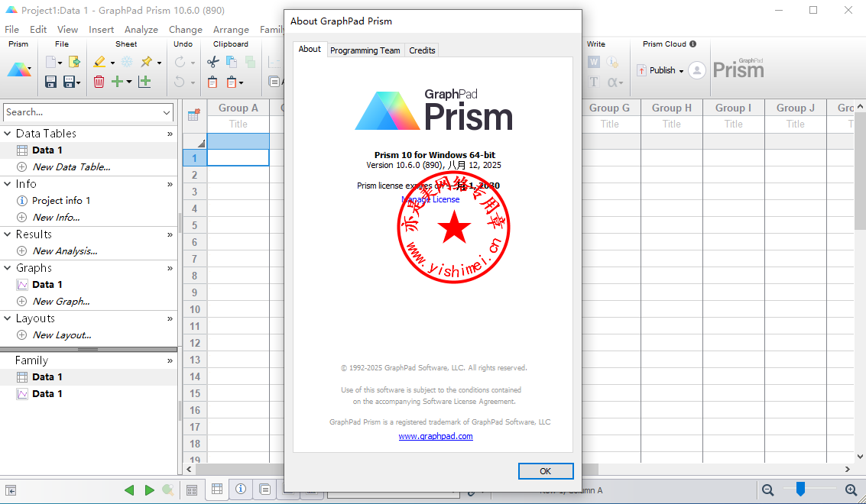Click the Group H column header
This screenshot has height=504, width=866.
672,108
